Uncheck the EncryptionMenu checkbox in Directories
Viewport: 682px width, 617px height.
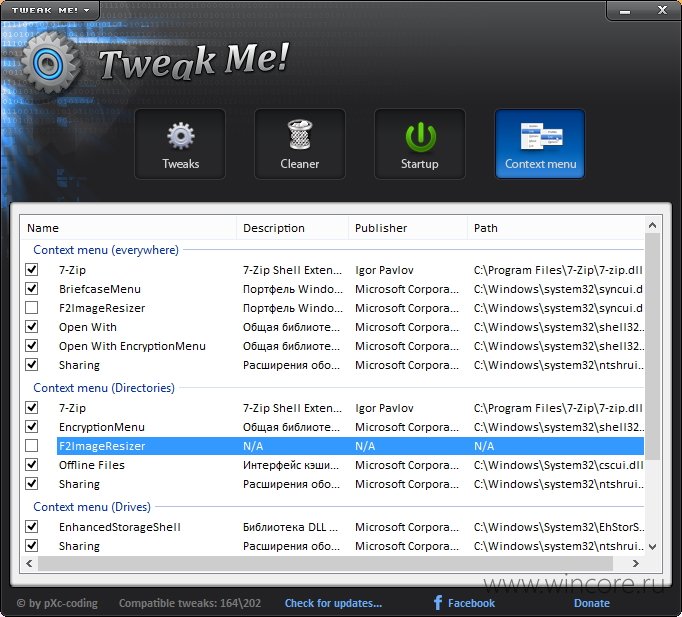tap(32, 427)
